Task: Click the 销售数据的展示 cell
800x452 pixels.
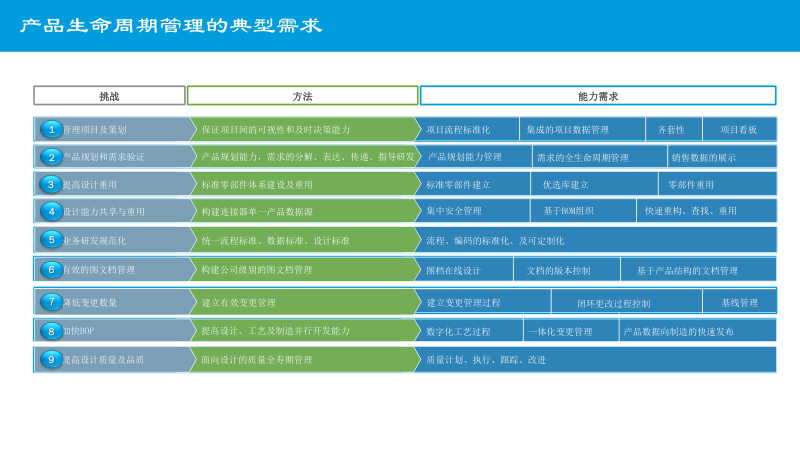Action: pyautogui.click(x=722, y=157)
